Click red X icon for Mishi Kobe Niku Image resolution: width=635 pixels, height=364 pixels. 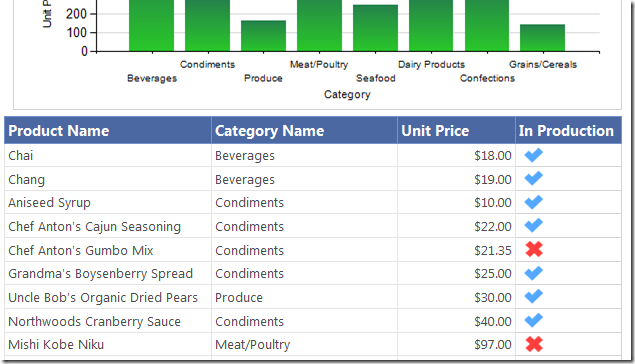click(534, 344)
